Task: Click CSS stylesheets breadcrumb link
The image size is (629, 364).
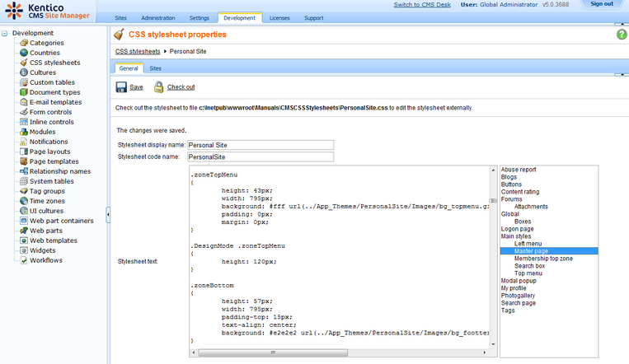Action: pos(138,51)
